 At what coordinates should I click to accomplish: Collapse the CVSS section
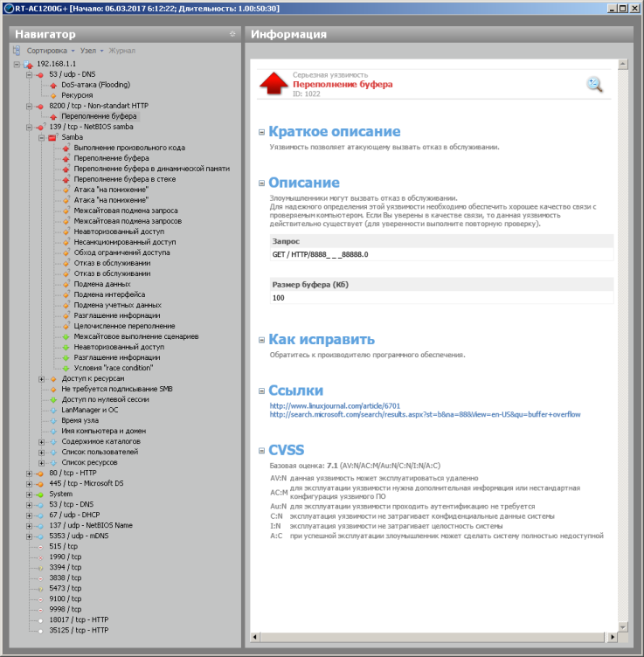click(261, 451)
